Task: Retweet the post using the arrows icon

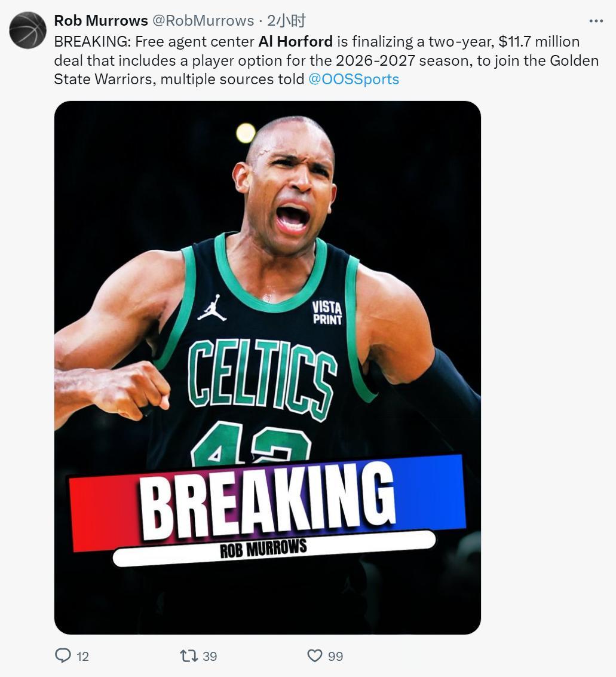Action: (189, 656)
